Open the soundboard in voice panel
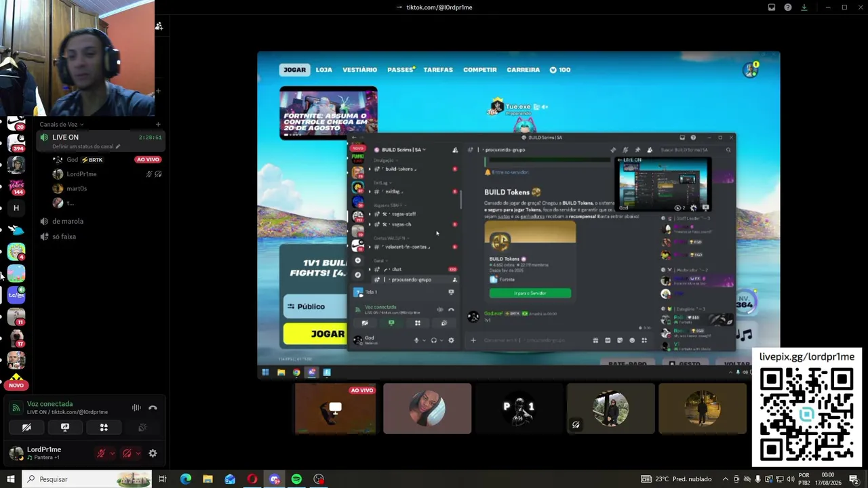868x488 pixels. coord(142,428)
